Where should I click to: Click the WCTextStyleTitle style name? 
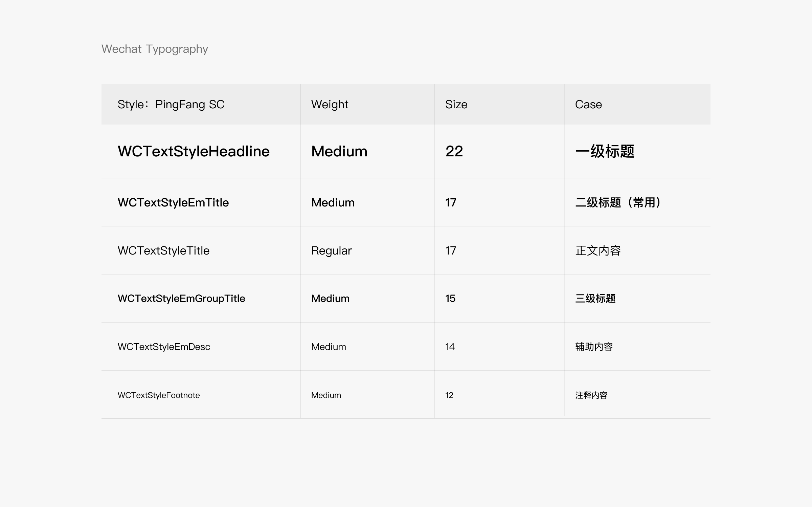[163, 250]
